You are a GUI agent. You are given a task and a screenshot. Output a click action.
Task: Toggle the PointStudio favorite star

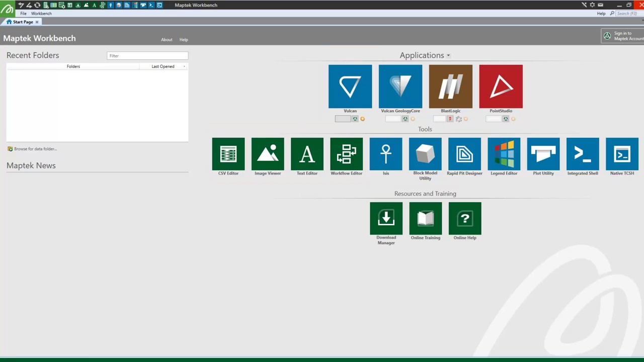pos(513,119)
